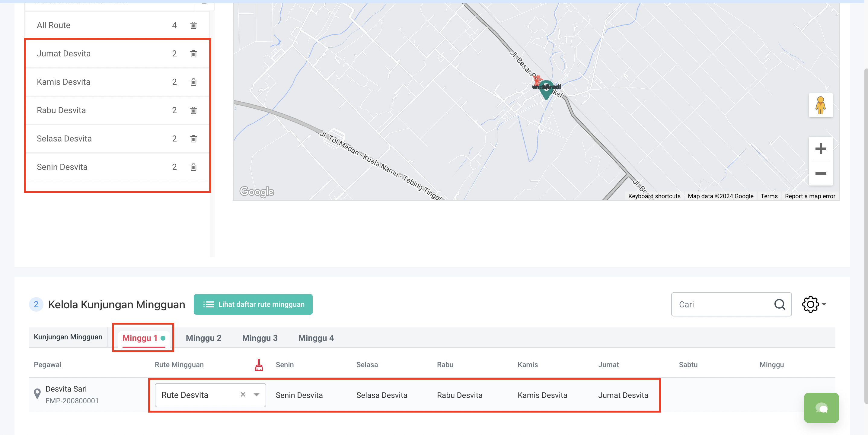Zoom in the map with plus button
Image resolution: width=868 pixels, height=435 pixels.
click(x=821, y=149)
